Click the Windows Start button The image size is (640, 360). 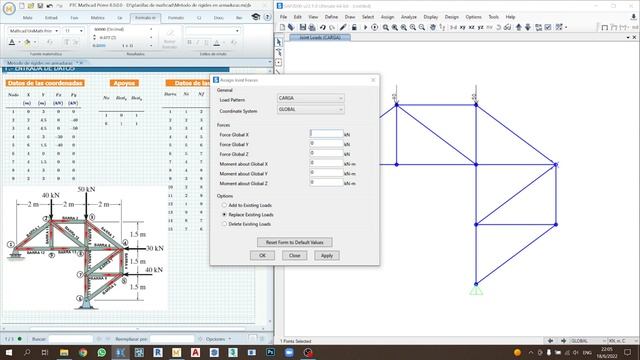8,352
